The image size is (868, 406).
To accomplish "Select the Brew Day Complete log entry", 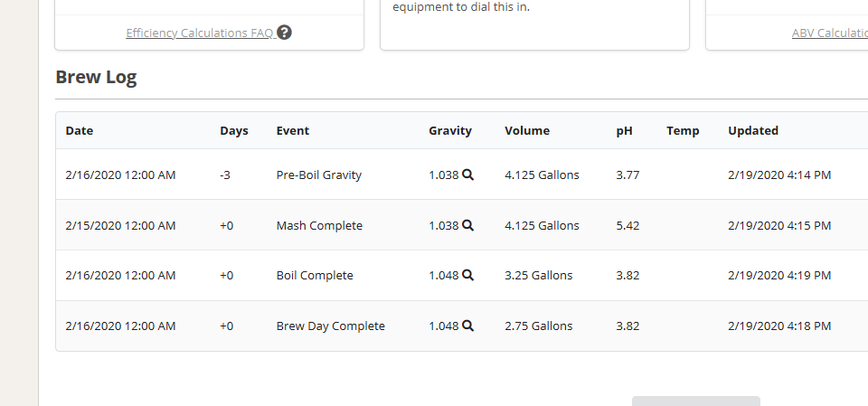I will [330, 326].
